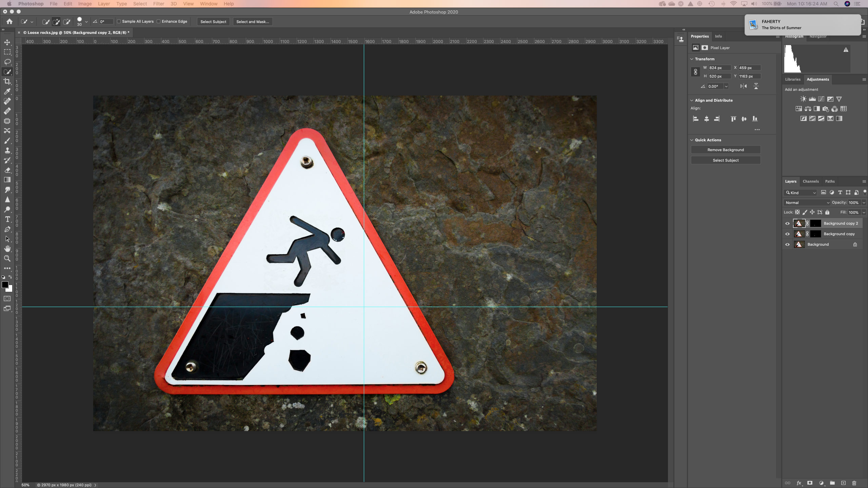
Task: Select the Lasso tool
Action: tap(7, 62)
